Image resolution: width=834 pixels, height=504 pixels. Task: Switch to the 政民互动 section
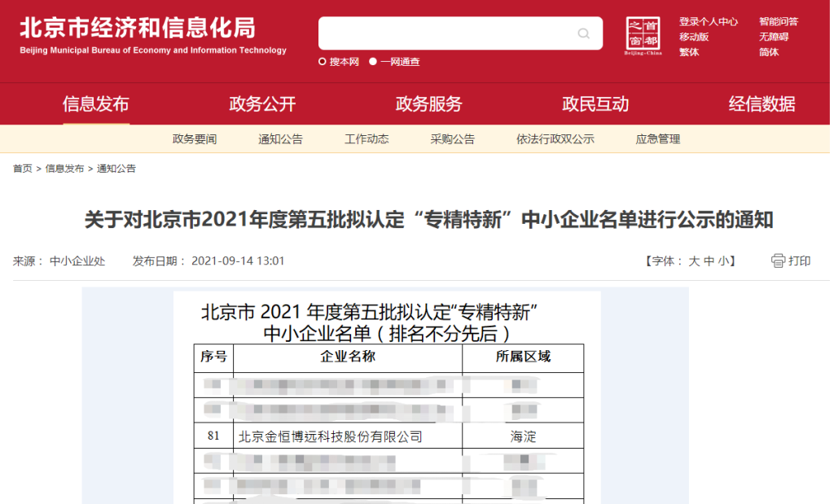(x=595, y=104)
